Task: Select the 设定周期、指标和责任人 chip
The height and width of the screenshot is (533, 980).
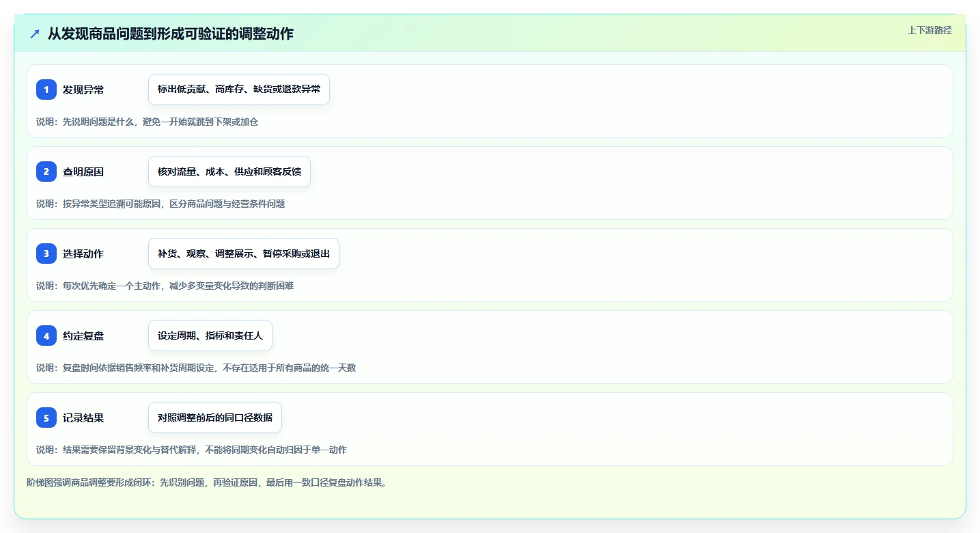Action: pos(210,336)
